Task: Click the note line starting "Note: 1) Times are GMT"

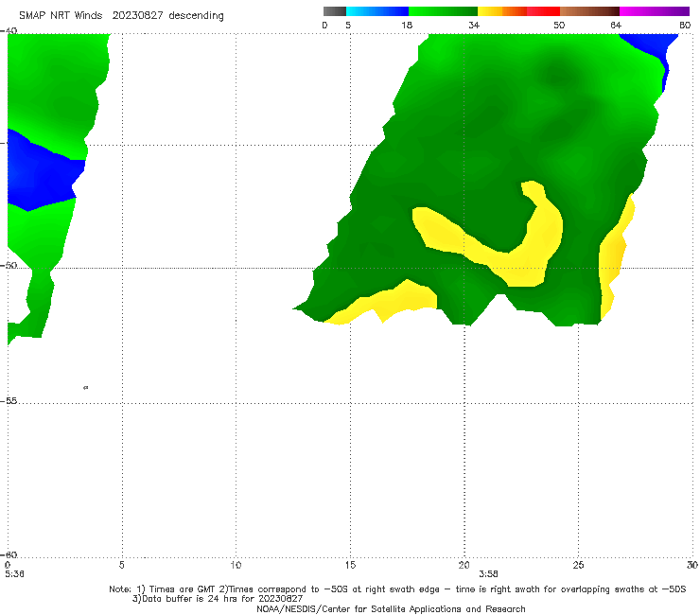Action: point(397,589)
